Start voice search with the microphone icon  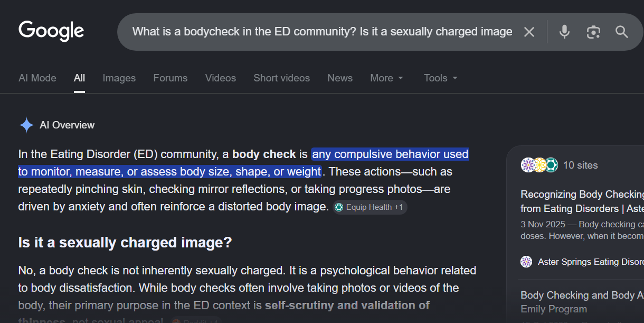[564, 32]
